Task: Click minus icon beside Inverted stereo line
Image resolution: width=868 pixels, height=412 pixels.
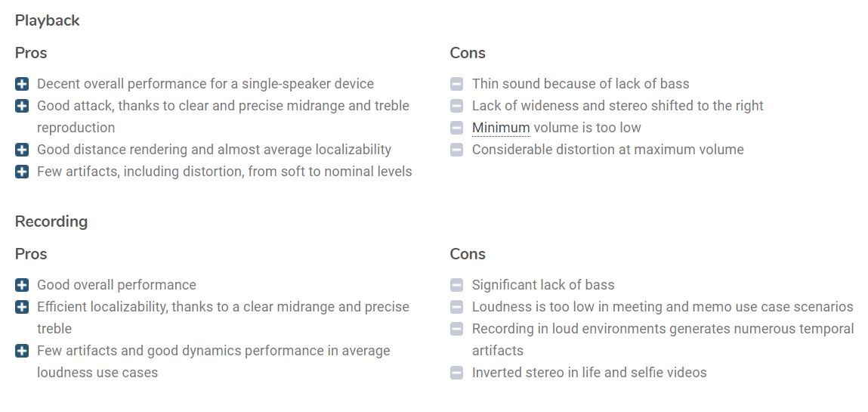Action: point(457,373)
